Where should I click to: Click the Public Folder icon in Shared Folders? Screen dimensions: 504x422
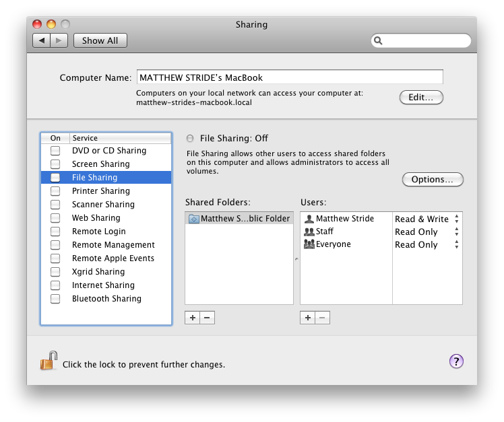pos(194,219)
